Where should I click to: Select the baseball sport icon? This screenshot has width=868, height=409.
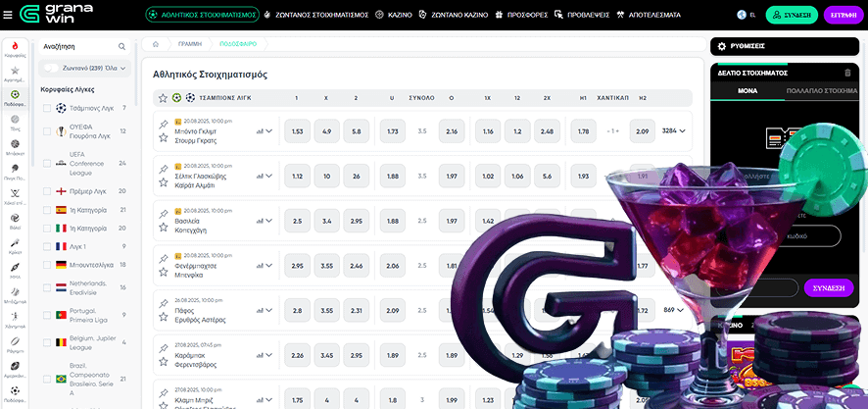[15, 291]
